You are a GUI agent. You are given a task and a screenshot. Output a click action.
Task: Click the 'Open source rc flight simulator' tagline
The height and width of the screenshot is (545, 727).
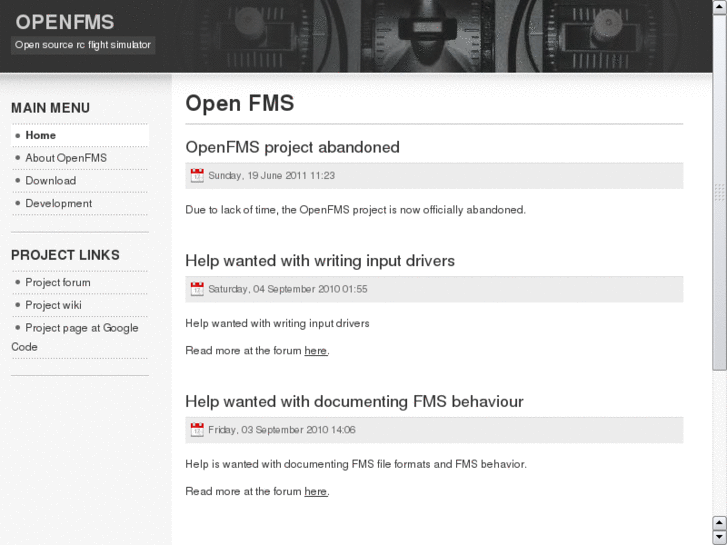[x=83, y=45]
